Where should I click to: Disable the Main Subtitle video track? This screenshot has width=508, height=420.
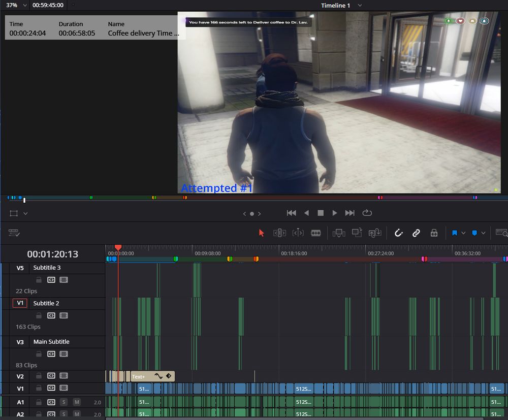coord(64,354)
